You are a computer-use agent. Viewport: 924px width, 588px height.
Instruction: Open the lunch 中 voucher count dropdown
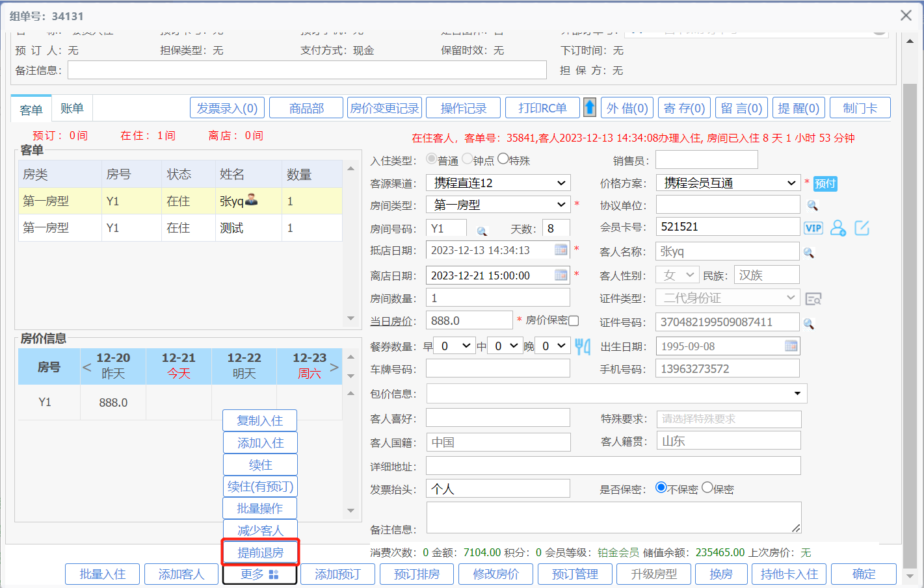coord(505,346)
